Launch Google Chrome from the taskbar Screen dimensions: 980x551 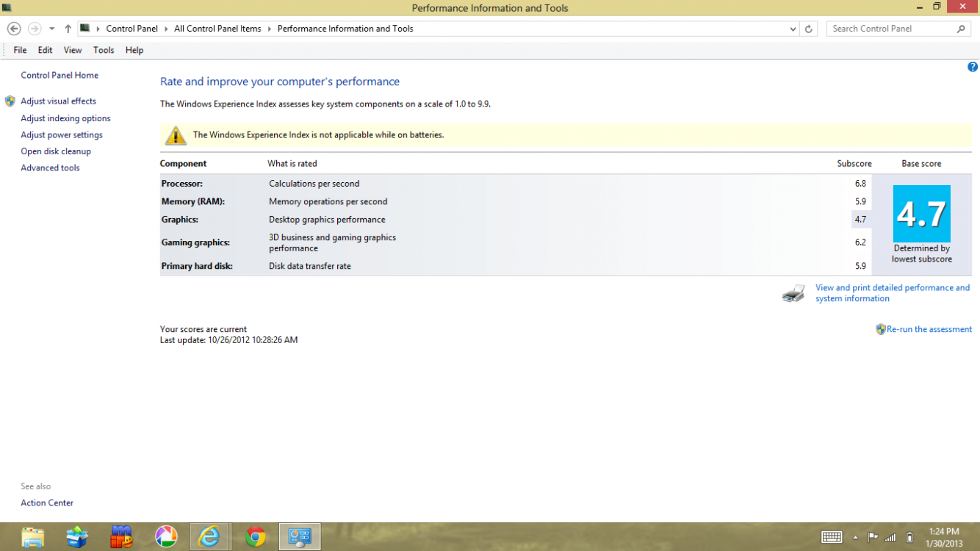coord(255,537)
